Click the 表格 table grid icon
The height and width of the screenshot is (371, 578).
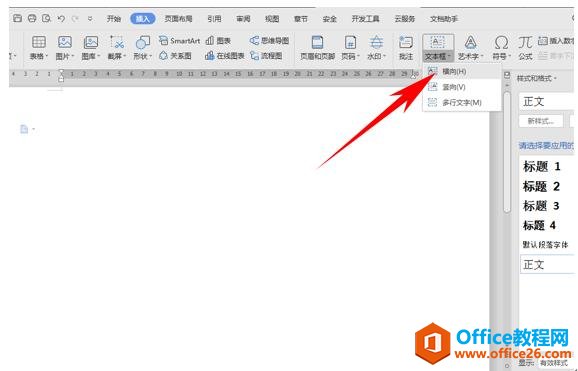click(x=39, y=42)
